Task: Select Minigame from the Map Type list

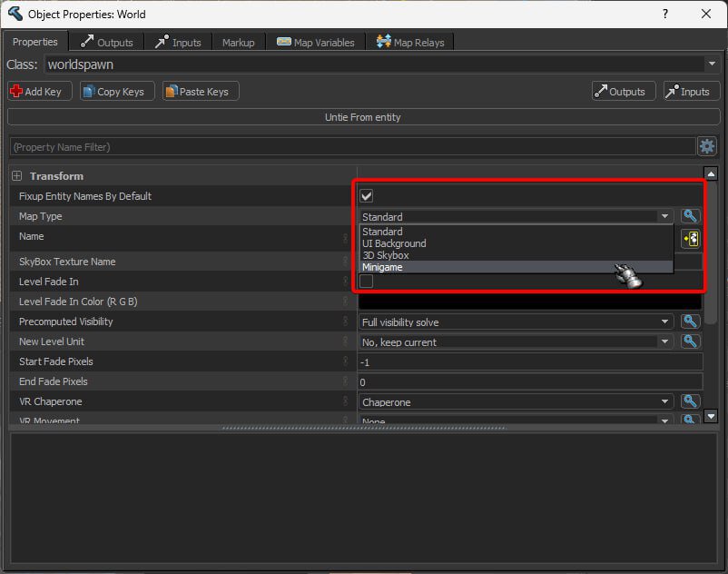Action: coord(383,267)
